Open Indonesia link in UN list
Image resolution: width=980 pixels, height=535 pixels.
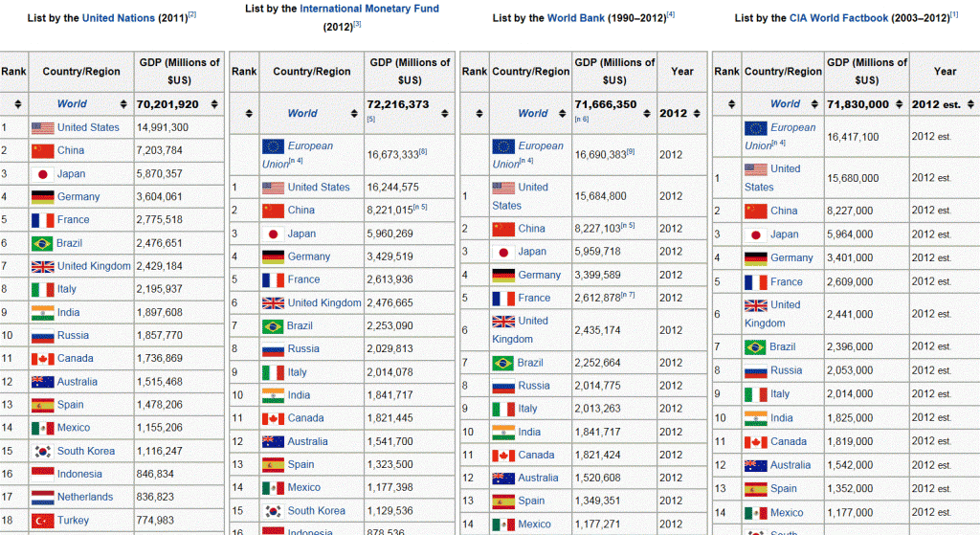[79, 475]
